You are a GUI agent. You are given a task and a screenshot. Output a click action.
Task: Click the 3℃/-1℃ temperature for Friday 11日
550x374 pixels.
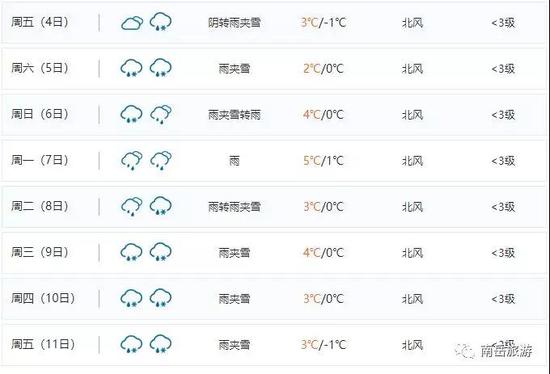point(323,345)
